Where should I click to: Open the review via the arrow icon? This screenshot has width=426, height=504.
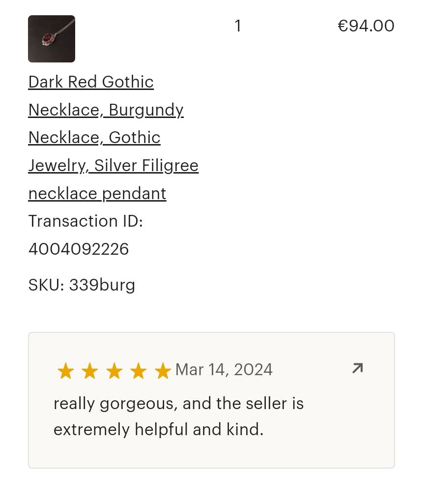click(x=357, y=368)
